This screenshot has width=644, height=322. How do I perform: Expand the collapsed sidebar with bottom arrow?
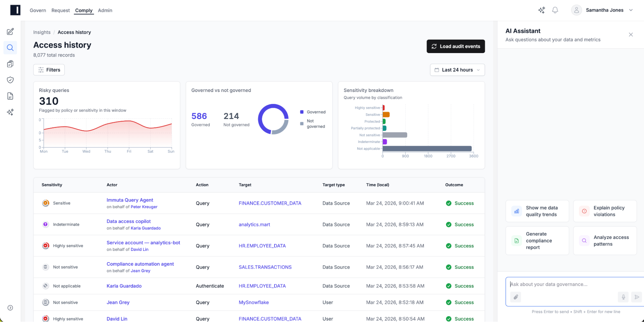click(10, 308)
